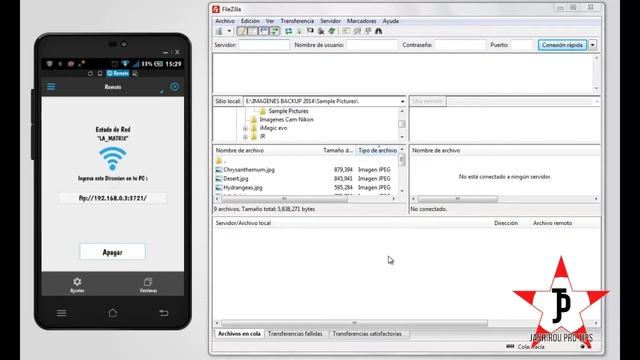Switch to Transferencias satisfactorias tab
Viewport: 640px width, 360px height.
[x=367, y=334]
